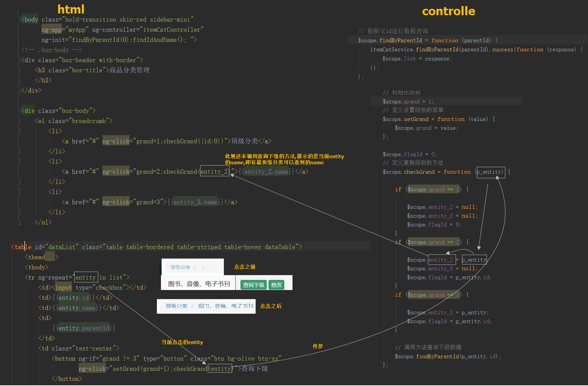Click the green 查询下级 button in preview
The width and height of the screenshot is (588, 386).
pos(254,285)
